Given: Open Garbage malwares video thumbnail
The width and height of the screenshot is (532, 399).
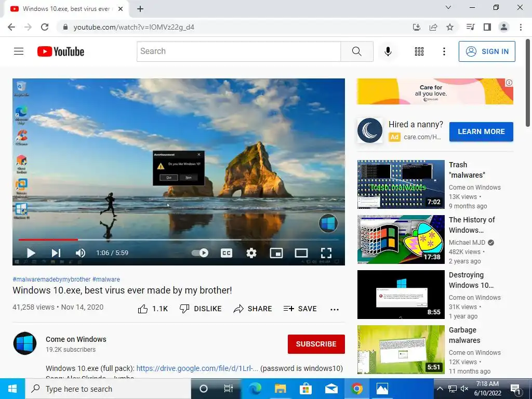Looking at the screenshot, I should (x=401, y=350).
